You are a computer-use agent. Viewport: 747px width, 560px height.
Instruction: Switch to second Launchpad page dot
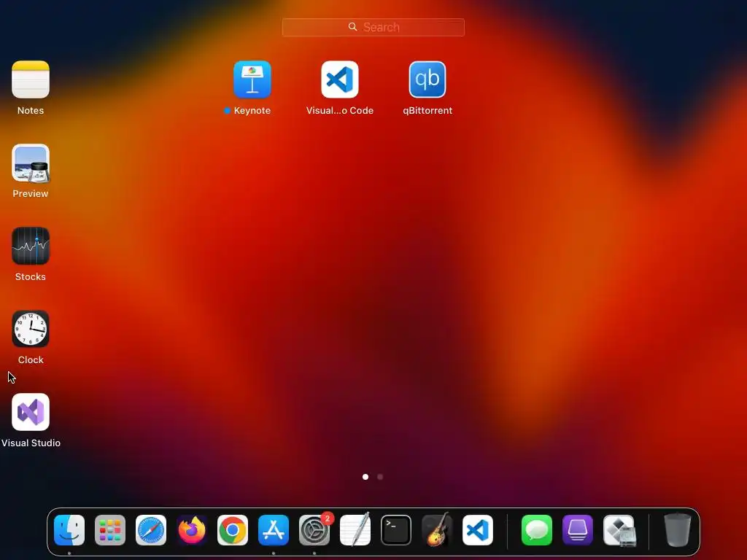[x=380, y=477]
